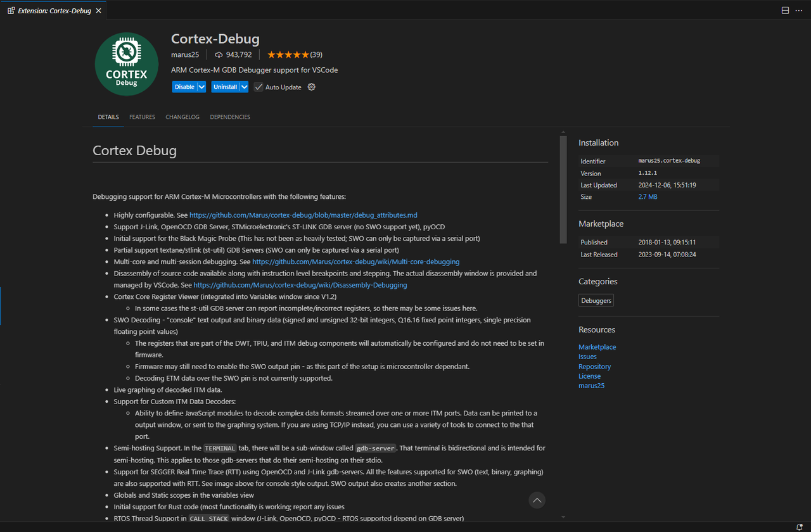
Task: Expand the Disable button dropdown arrow
Action: pos(201,87)
